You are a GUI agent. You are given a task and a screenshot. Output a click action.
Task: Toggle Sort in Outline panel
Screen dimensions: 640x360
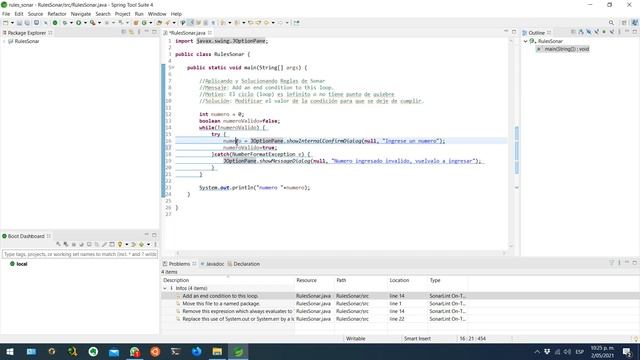click(x=581, y=32)
